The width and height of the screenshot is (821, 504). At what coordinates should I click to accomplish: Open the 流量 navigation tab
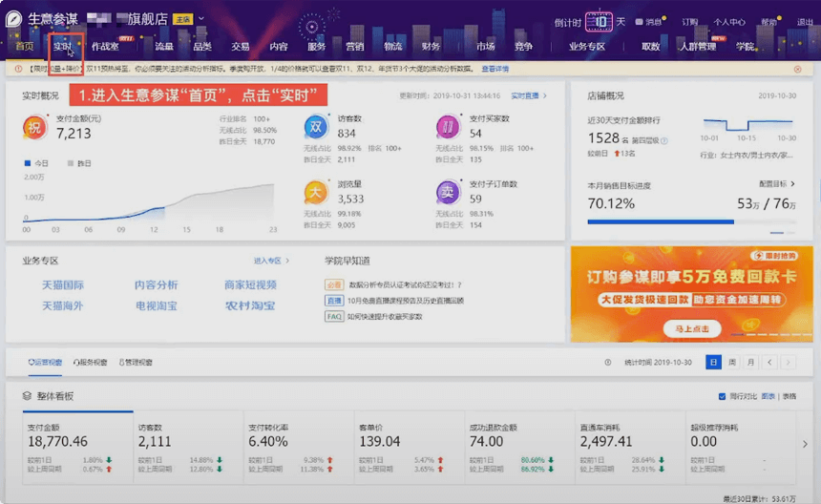[164, 46]
